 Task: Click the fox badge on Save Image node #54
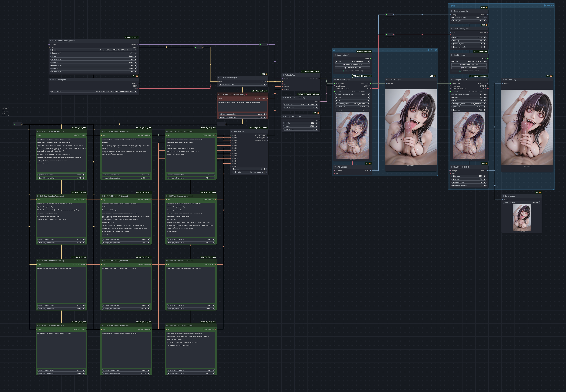click(x=540, y=193)
